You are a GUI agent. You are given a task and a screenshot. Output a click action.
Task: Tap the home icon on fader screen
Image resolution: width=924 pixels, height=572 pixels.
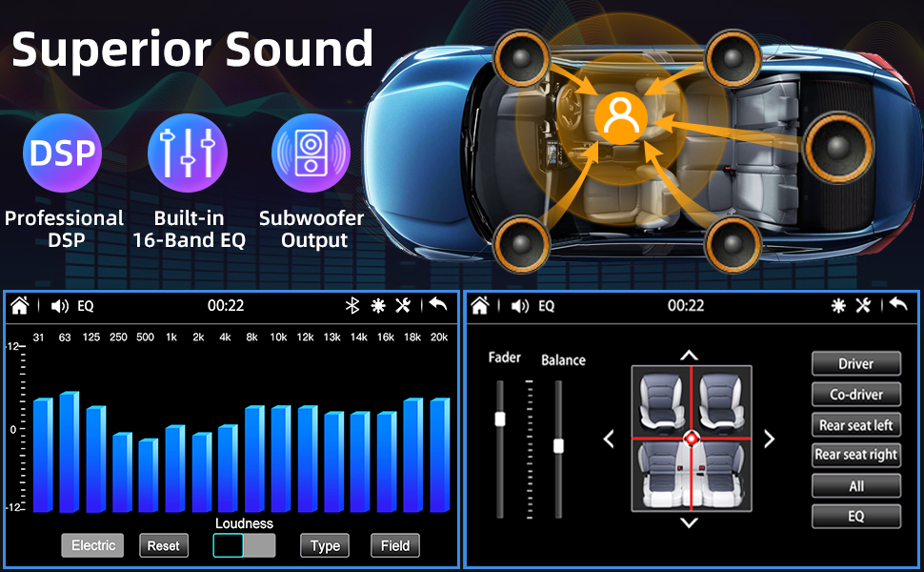coord(480,306)
